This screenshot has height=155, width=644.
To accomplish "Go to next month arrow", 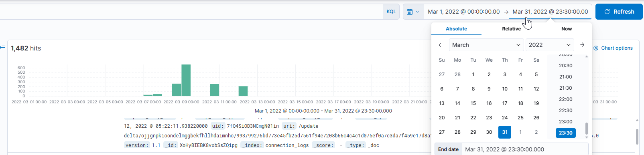I will 582,45.
